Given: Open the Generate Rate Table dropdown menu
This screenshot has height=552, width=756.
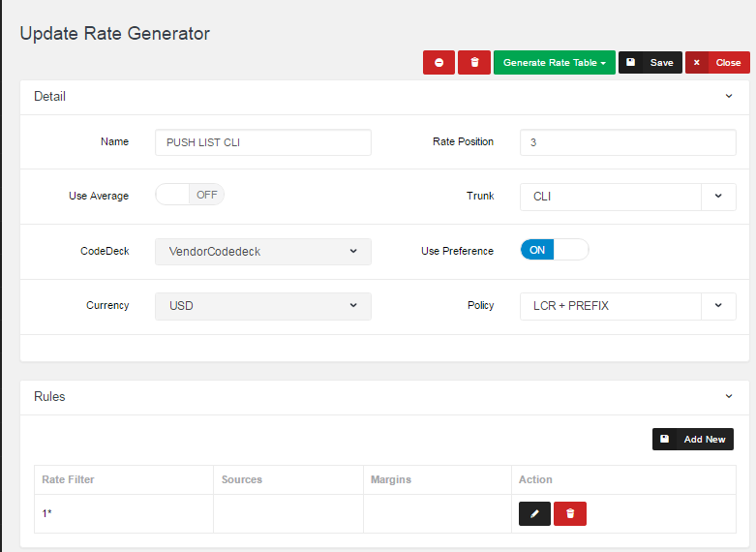Looking at the screenshot, I should tap(554, 63).
